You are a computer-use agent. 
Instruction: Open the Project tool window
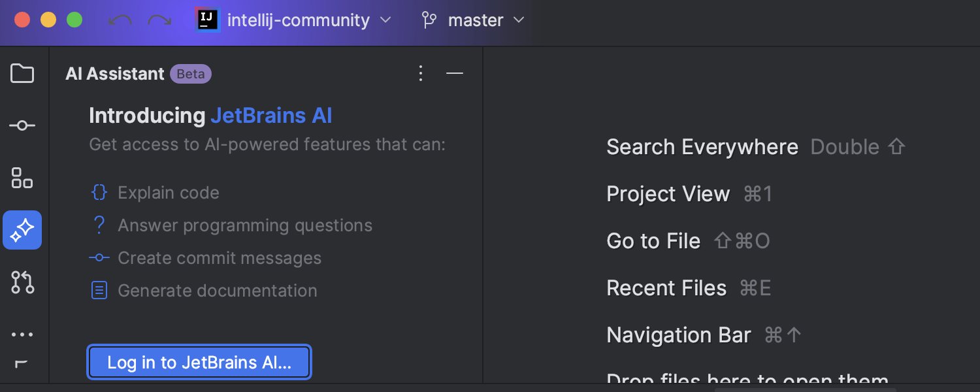(x=22, y=73)
